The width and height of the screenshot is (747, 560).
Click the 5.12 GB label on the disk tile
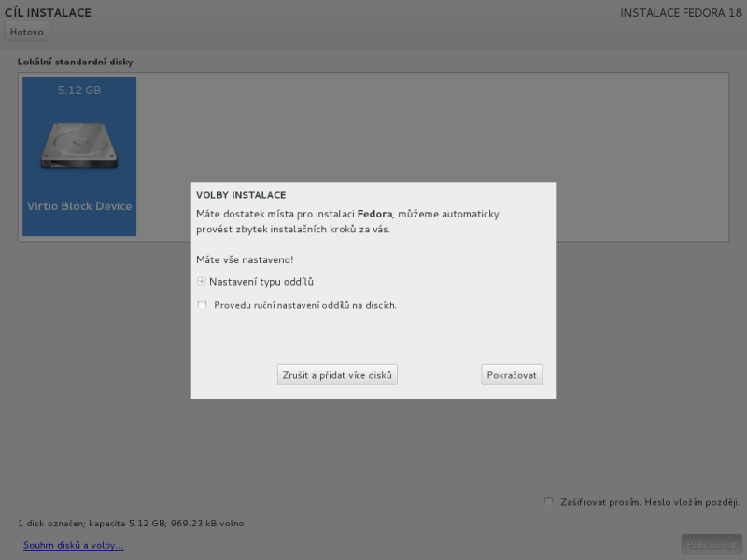(78, 91)
